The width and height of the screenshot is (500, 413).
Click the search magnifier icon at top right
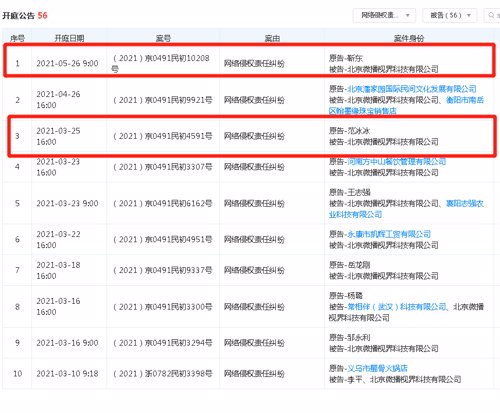click(x=492, y=15)
